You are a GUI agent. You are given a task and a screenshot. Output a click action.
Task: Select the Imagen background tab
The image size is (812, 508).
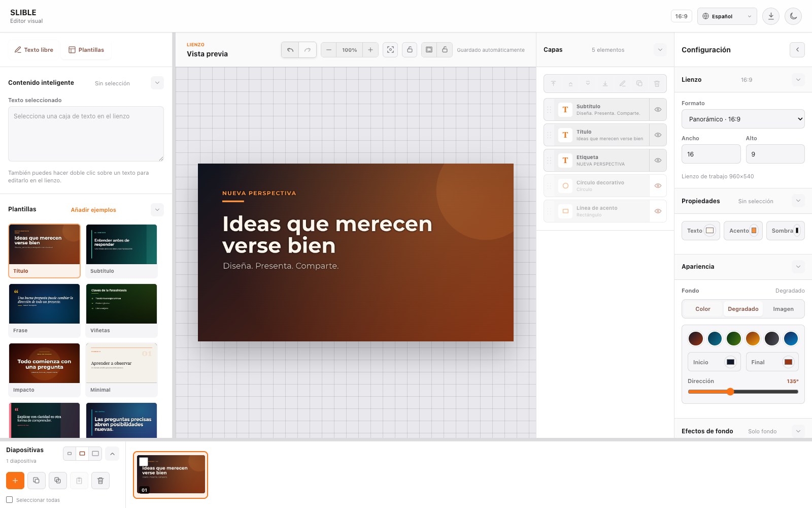coord(783,309)
